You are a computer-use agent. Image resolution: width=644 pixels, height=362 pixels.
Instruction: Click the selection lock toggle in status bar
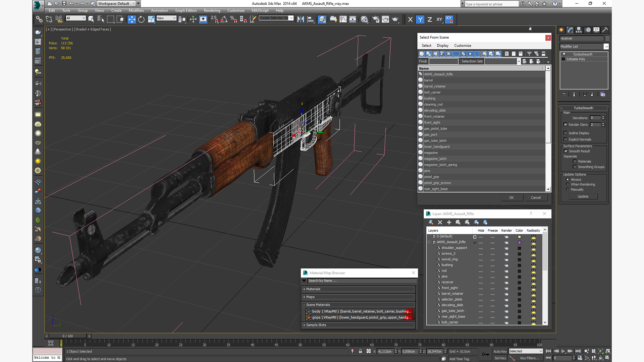[360, 351]
